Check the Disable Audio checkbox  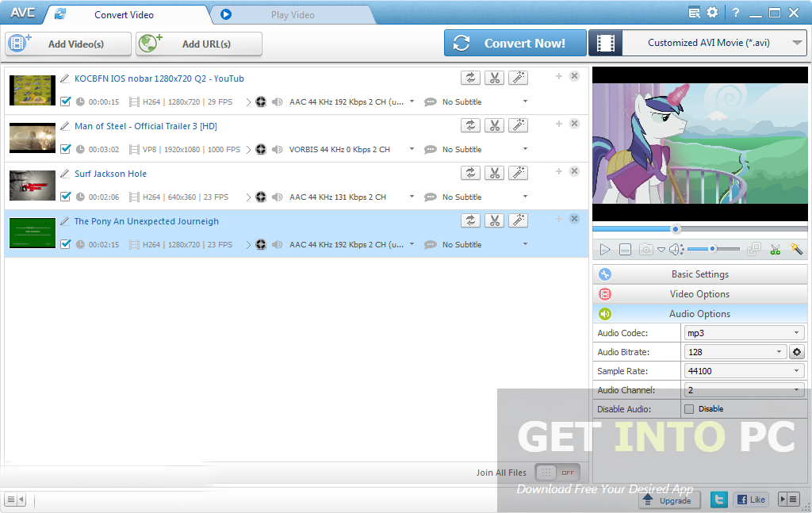(689, 409)
